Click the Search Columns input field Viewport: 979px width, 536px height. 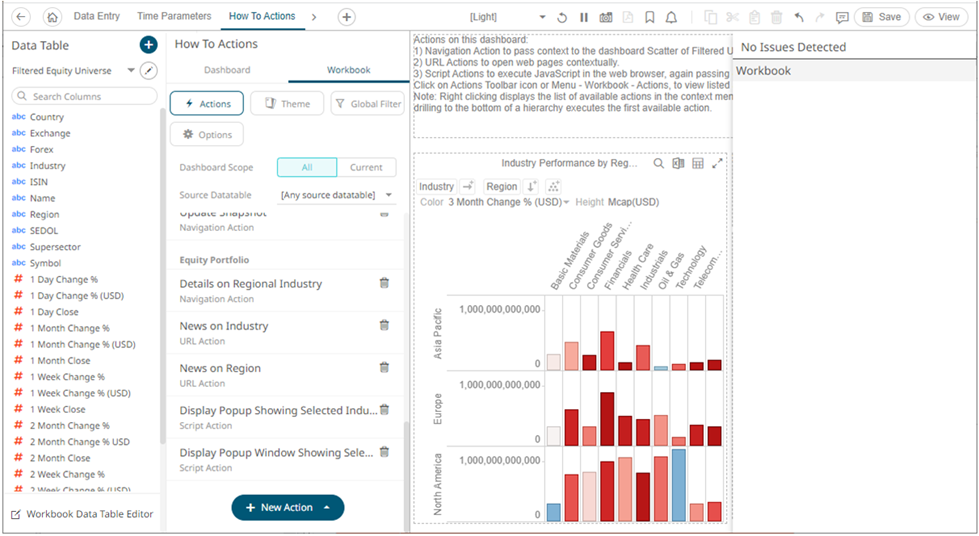(85, 96)
